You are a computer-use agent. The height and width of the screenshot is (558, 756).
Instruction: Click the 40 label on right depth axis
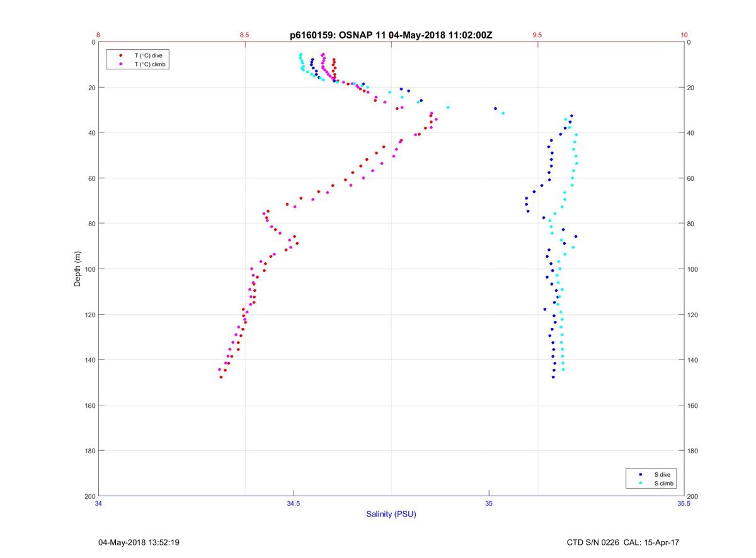pos(691,133)
